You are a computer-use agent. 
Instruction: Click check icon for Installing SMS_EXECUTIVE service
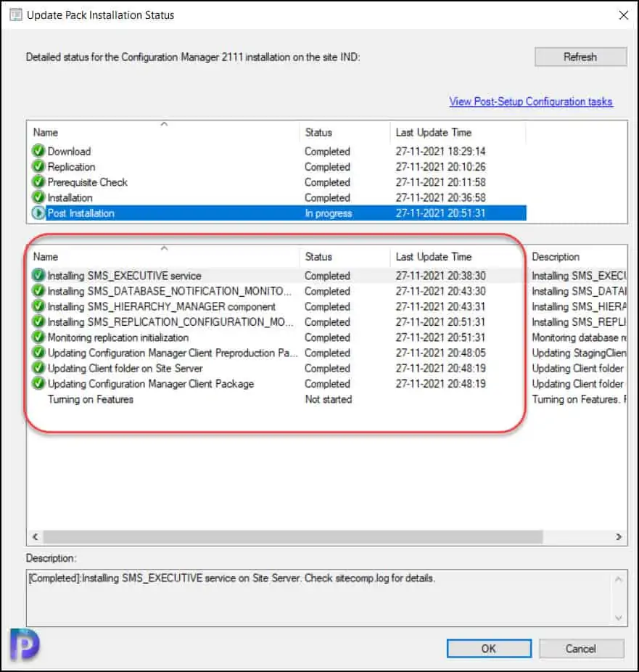coord(38,275)
